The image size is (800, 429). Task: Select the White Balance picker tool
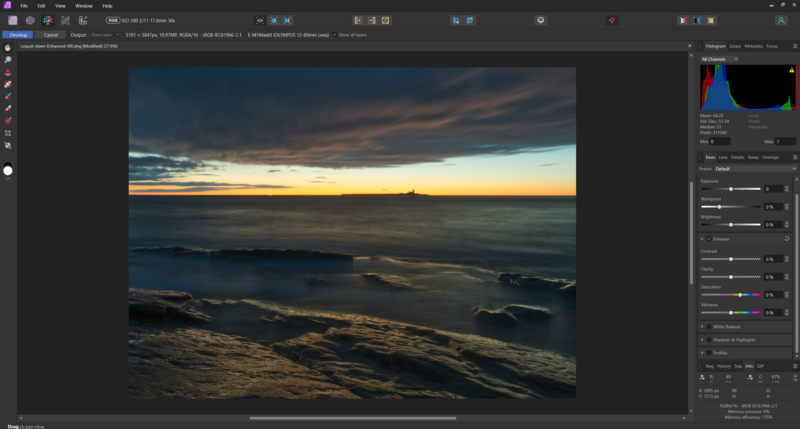8,145
